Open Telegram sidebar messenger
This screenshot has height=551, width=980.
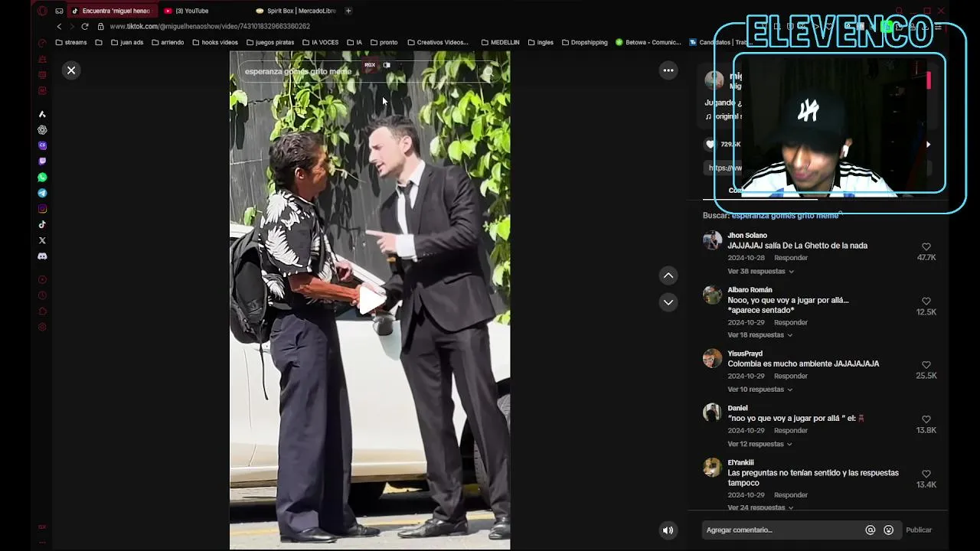pos(42,193)
